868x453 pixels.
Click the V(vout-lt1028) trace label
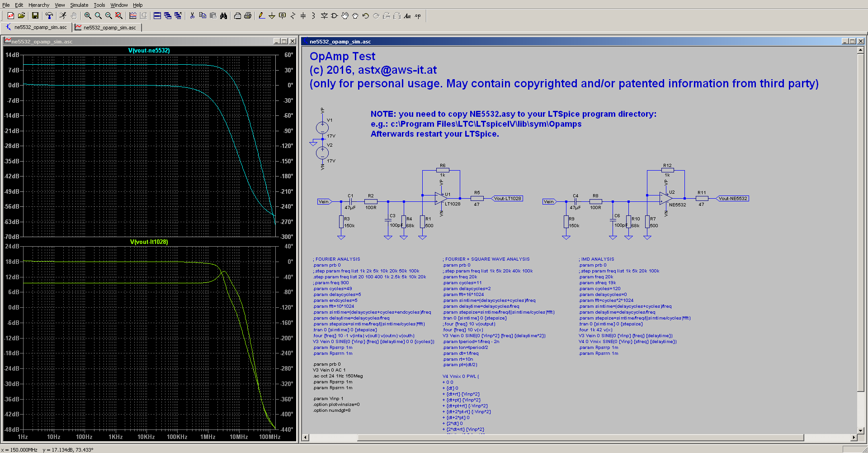click(x=149, y=242)
